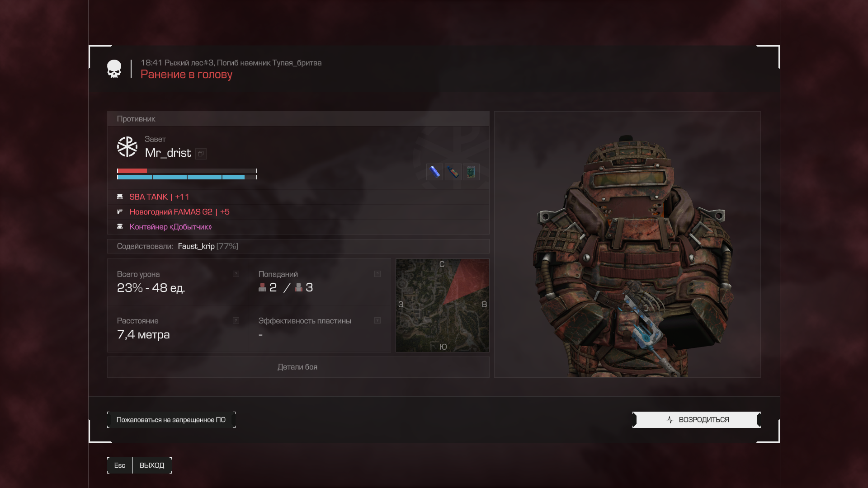Click the headshot hits icon
The image size is (868, 488).
coord(262,287)
